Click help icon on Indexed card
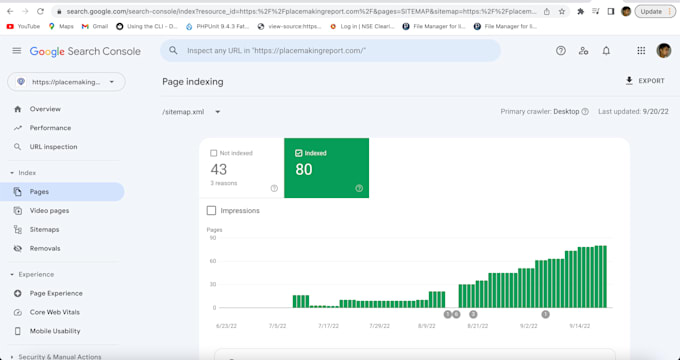The width and height of the screenshot is (680, 360). [x=359, y=188]
